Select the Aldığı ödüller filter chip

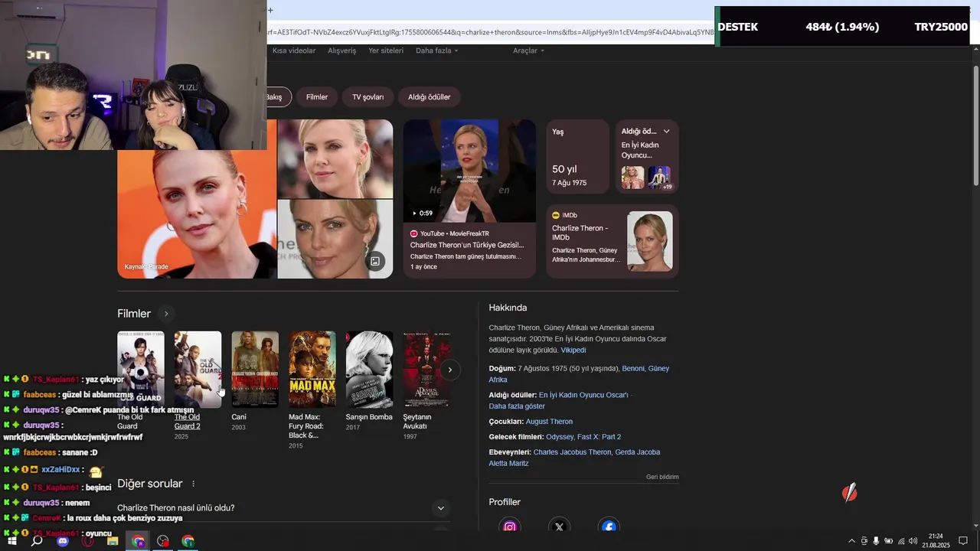pos(430,97)
